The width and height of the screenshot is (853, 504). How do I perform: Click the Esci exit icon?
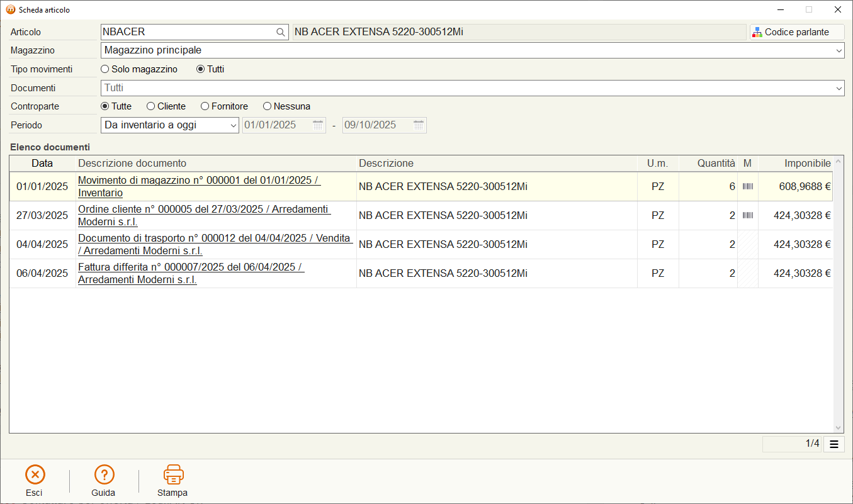tap(35, 474)
